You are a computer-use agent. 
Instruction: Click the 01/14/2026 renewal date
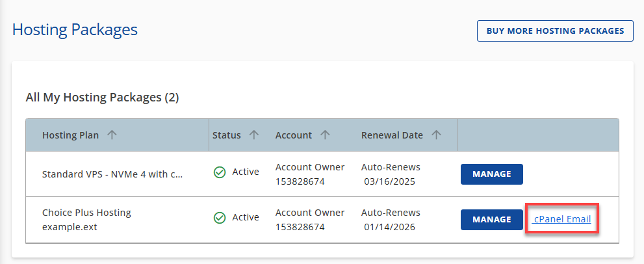tap(389, 226)
